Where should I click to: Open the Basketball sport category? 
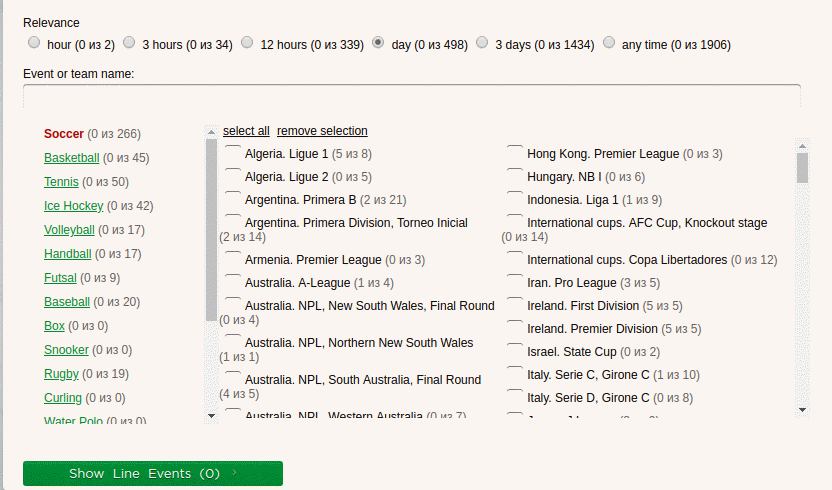[x=71, y=158]
